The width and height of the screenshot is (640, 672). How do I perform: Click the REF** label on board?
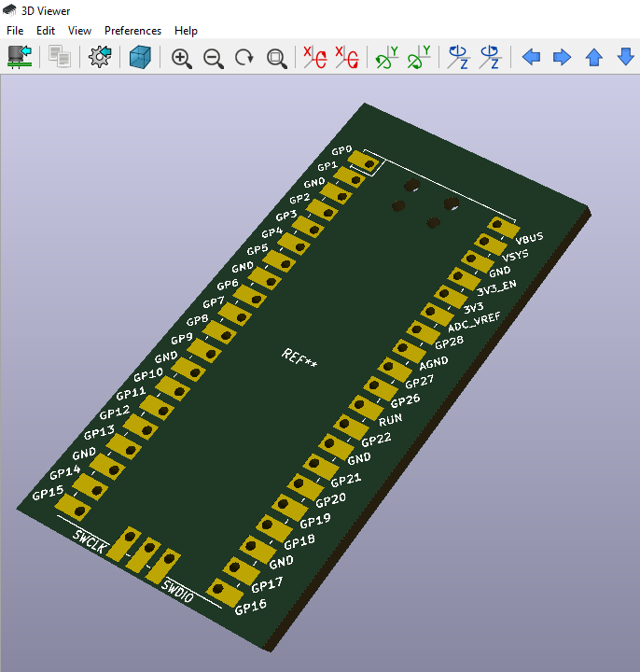pyautogui.click(x=299, y=358)
